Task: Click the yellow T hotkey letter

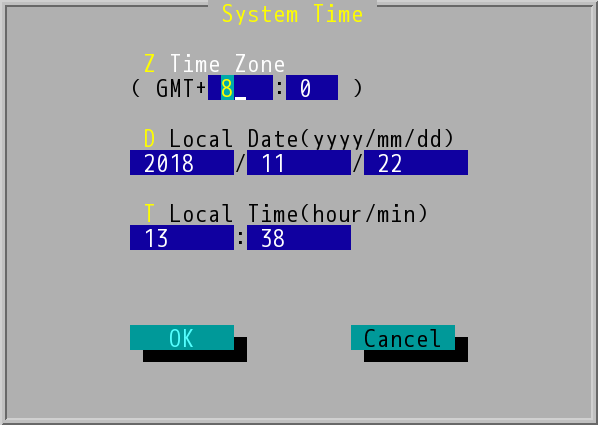Action: click(150, 213)
